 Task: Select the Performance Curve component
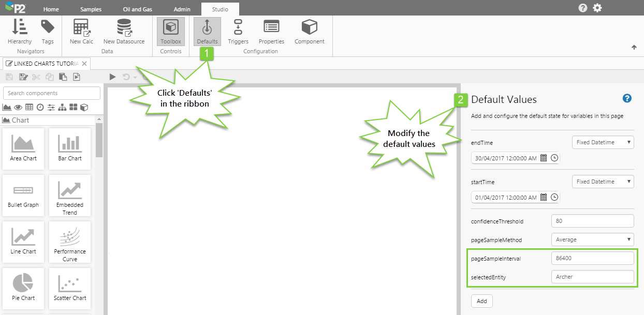pos(70,242)
